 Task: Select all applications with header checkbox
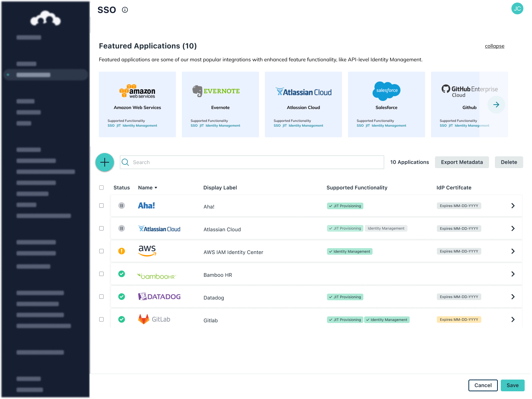[101, 188]
